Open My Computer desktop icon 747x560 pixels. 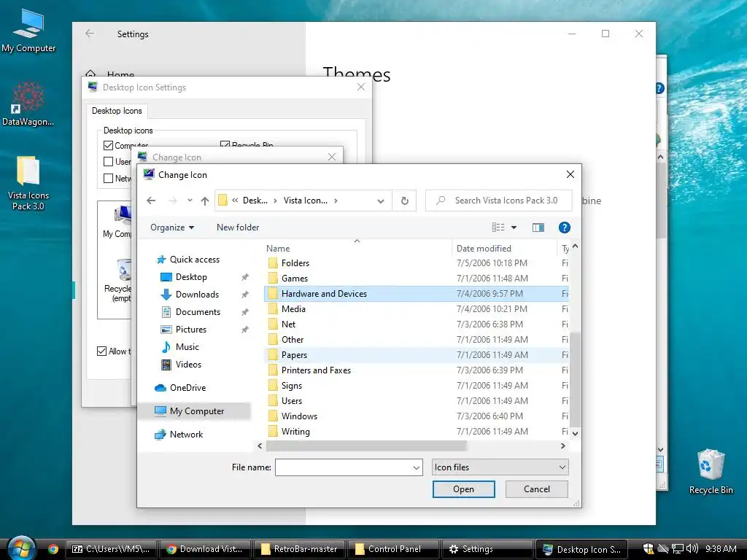pyautogui.click(x=28, y=31)
